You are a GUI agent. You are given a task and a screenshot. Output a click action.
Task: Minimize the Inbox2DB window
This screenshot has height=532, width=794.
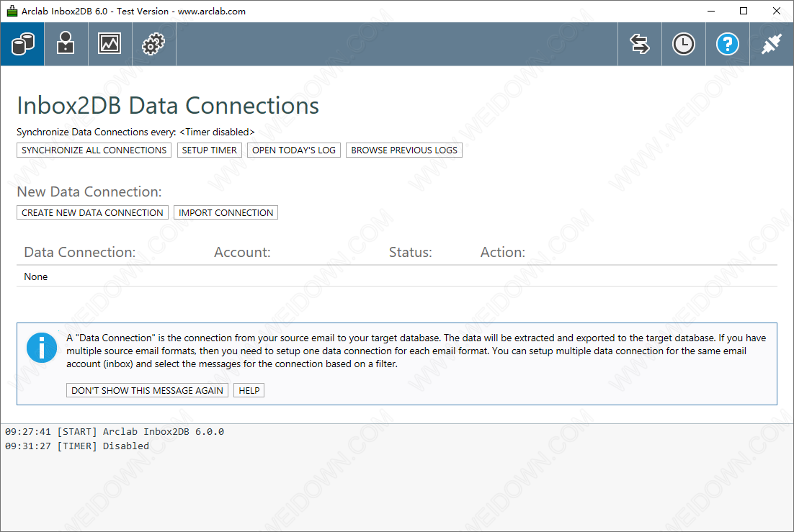pyautogui.click(x=711, y=11)
